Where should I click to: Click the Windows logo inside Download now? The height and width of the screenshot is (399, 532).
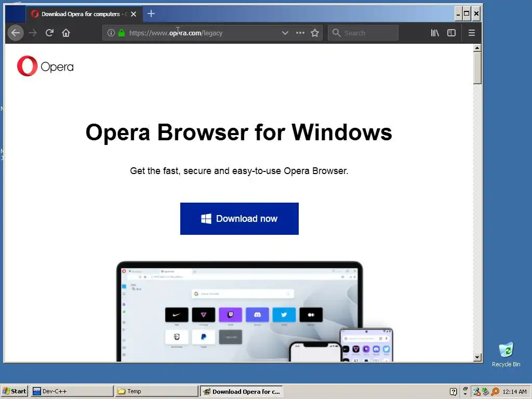pos(206,219)
